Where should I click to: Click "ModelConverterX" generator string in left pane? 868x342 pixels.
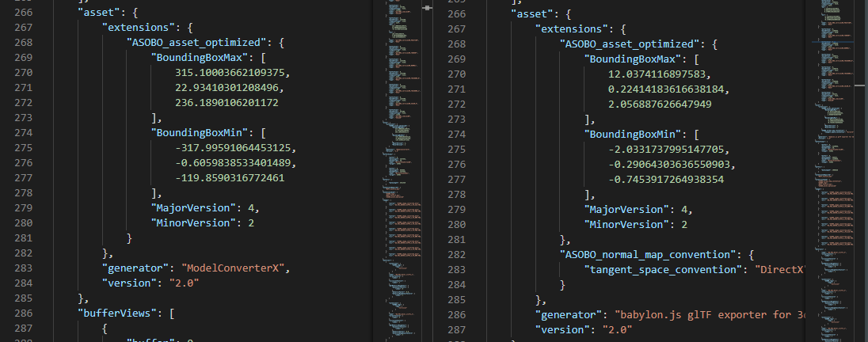234,268
